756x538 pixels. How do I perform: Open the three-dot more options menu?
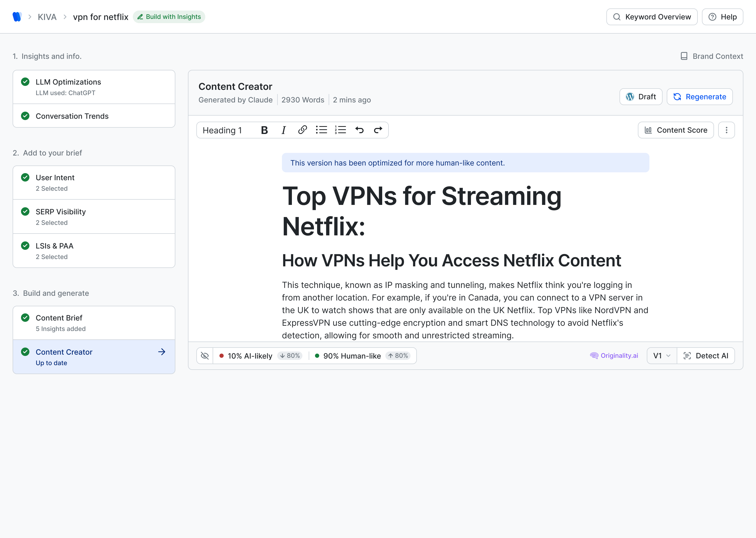tap(726, 130)
